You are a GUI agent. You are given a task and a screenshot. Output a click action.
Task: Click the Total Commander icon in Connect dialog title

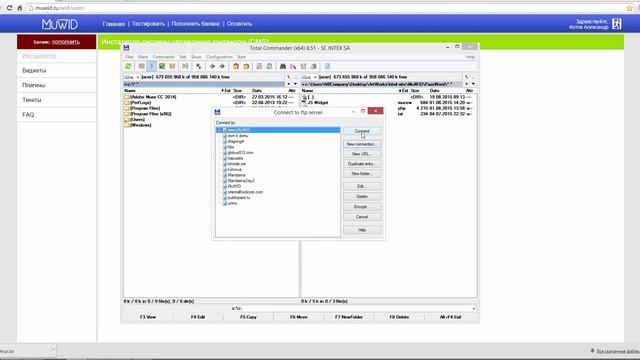[217, 112]
